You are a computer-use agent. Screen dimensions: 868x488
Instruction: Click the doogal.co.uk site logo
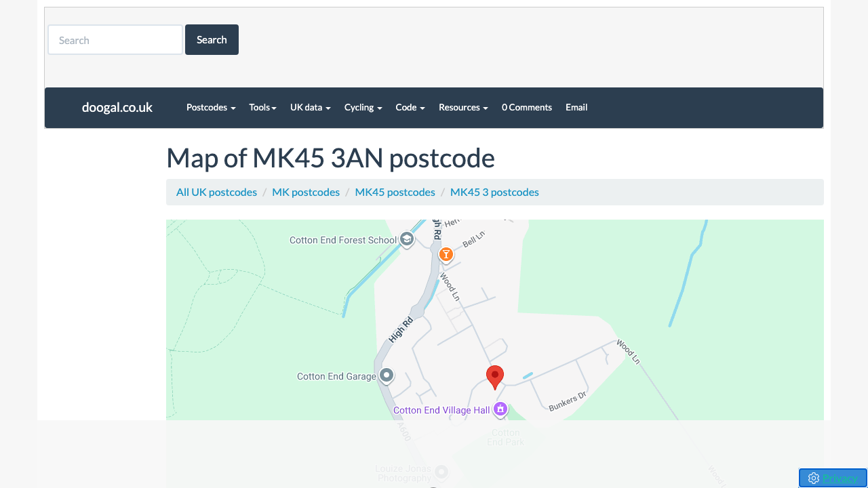(x=117, y=108)
